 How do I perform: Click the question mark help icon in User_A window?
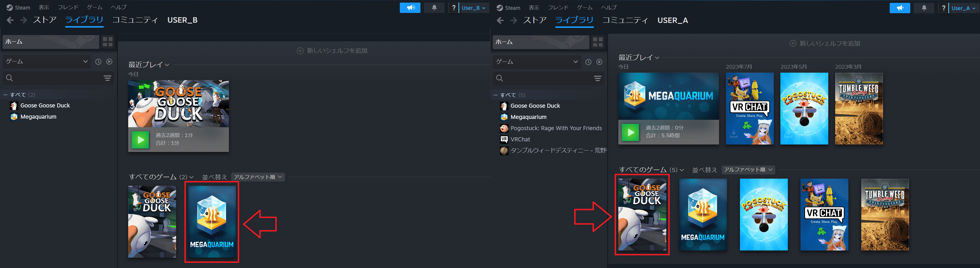click(944, 8)
